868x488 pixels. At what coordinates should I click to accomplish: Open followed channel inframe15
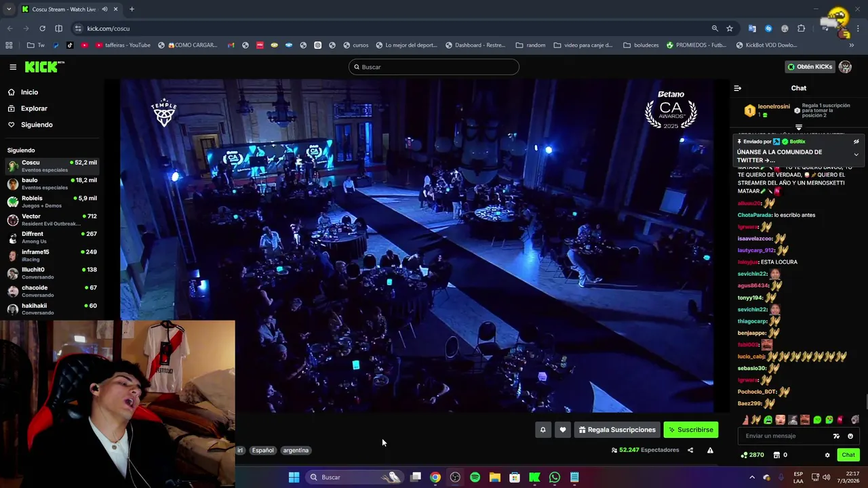tap(52, 256)
